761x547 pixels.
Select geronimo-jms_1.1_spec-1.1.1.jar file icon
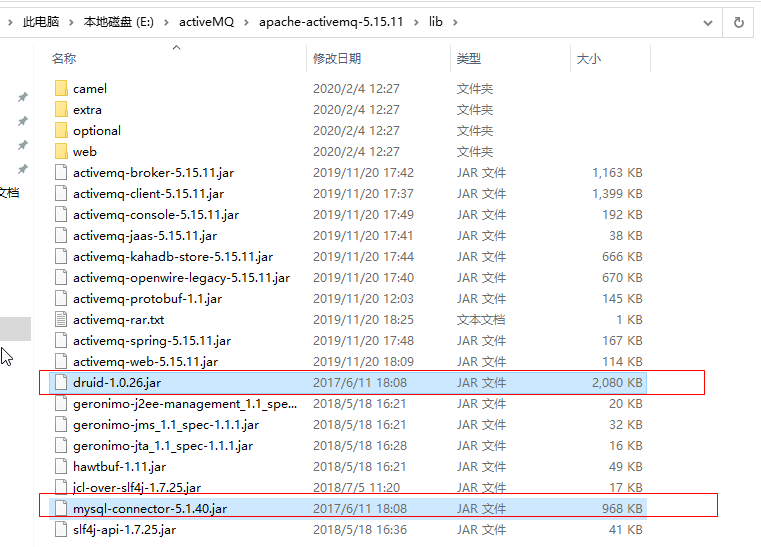pos(61,425)
